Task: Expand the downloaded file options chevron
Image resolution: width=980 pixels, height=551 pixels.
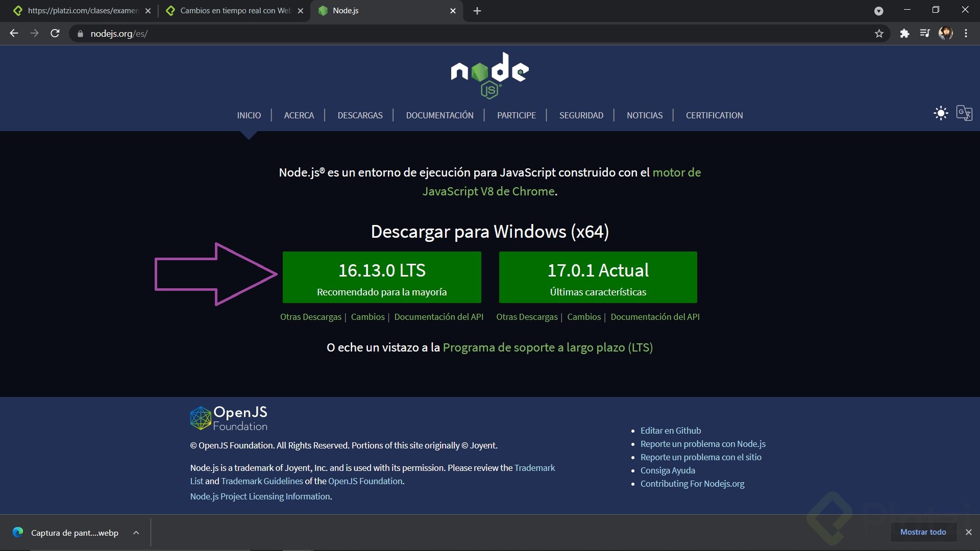Action: point(136,533)
